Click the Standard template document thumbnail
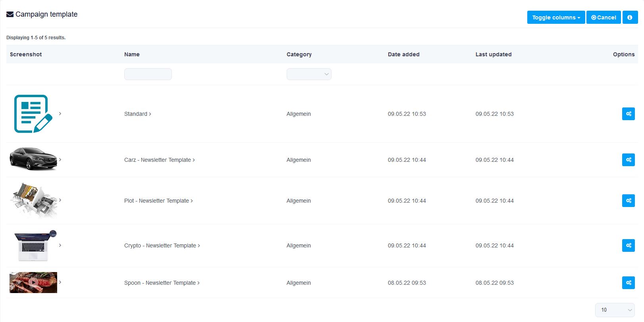This screenshot has width=644, height=322. coord(33,114)
